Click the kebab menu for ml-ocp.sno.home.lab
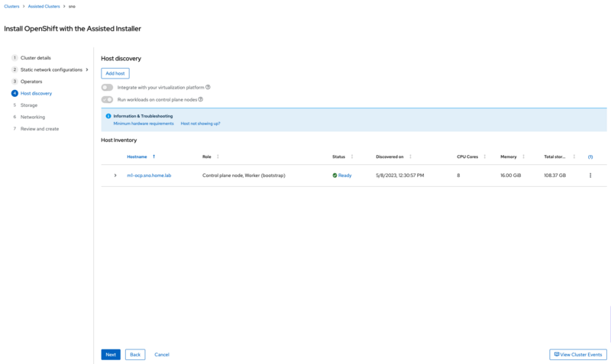Viewport: 611px width, 364px height. click(590, 176)
